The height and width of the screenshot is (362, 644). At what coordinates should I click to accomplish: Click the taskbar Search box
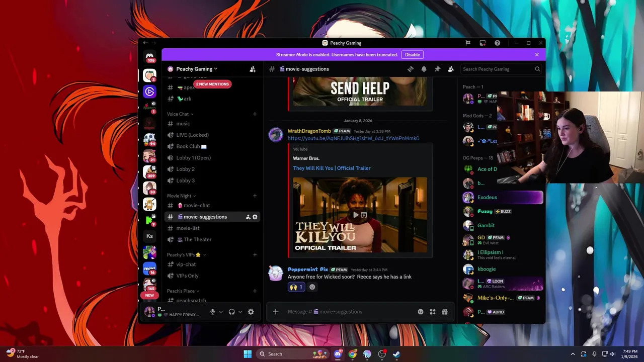[292, 354]
